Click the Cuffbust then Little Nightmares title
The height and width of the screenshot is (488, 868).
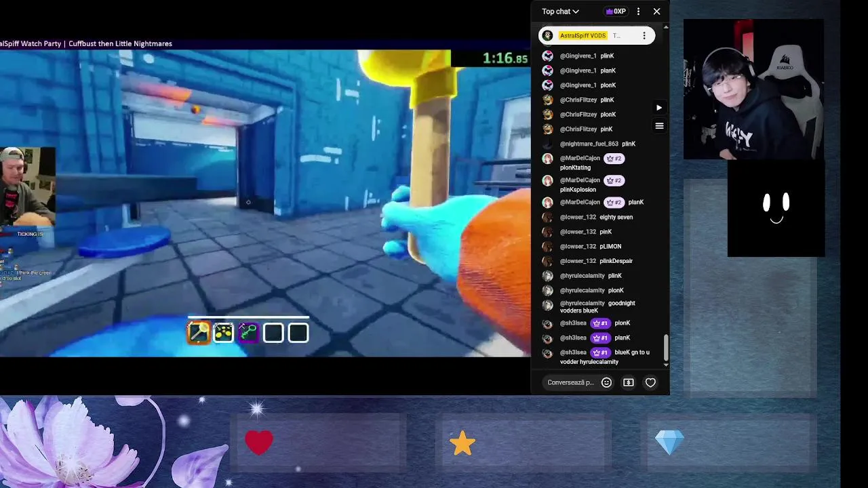pos(120,43)
